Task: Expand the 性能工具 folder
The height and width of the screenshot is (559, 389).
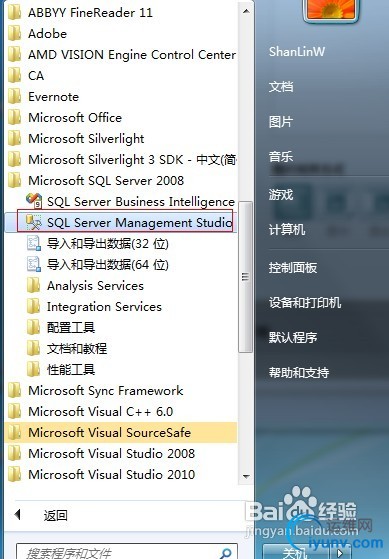Action: tap(71, 369)
